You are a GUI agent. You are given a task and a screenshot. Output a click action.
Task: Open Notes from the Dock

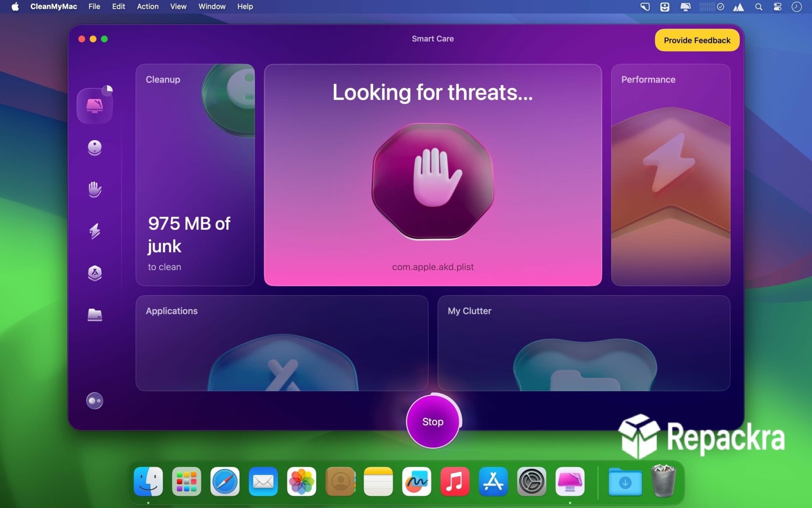click(378, 481)
